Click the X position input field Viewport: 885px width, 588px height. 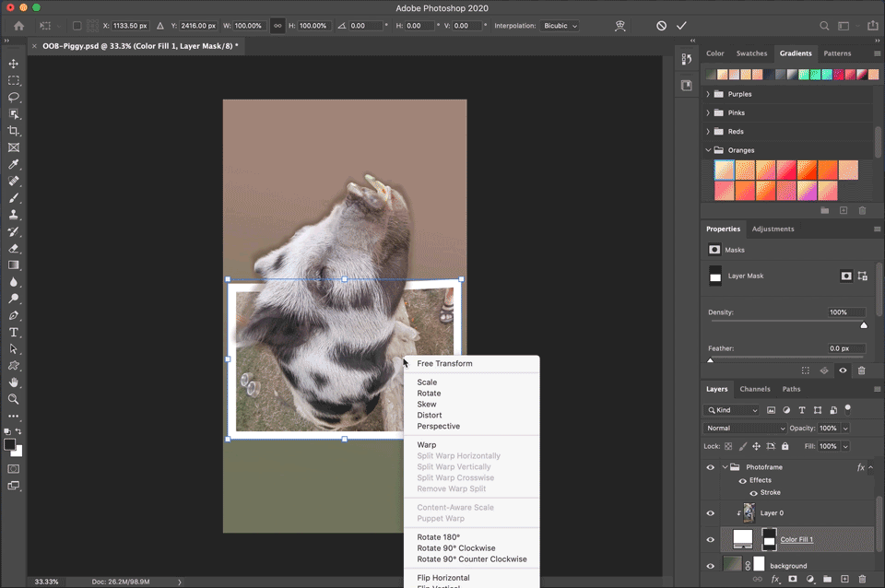[130, 26]
